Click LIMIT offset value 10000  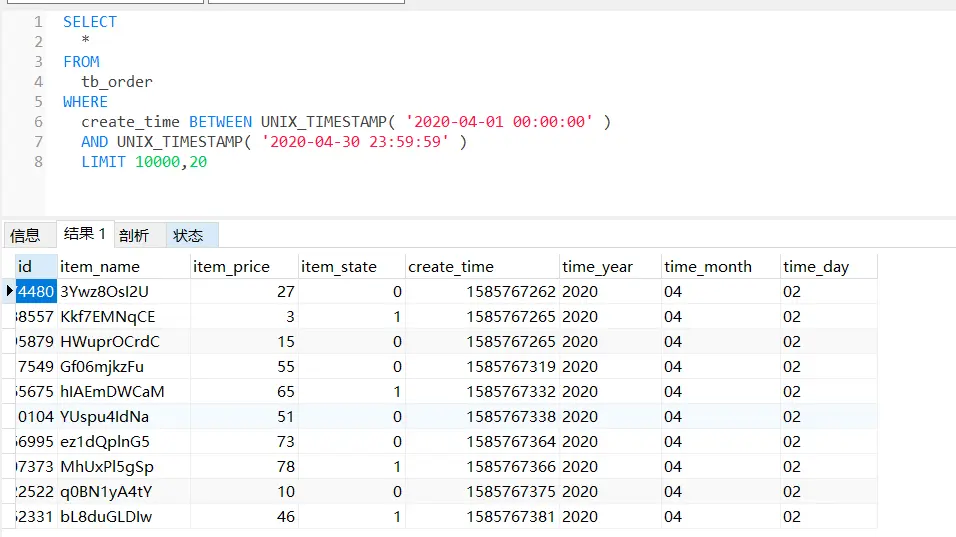point(157,162)
